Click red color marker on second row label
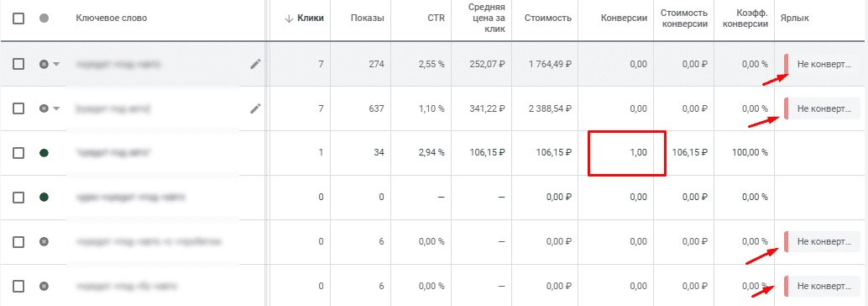This screenshot has height=306, width=868. (x=786, y=108)
